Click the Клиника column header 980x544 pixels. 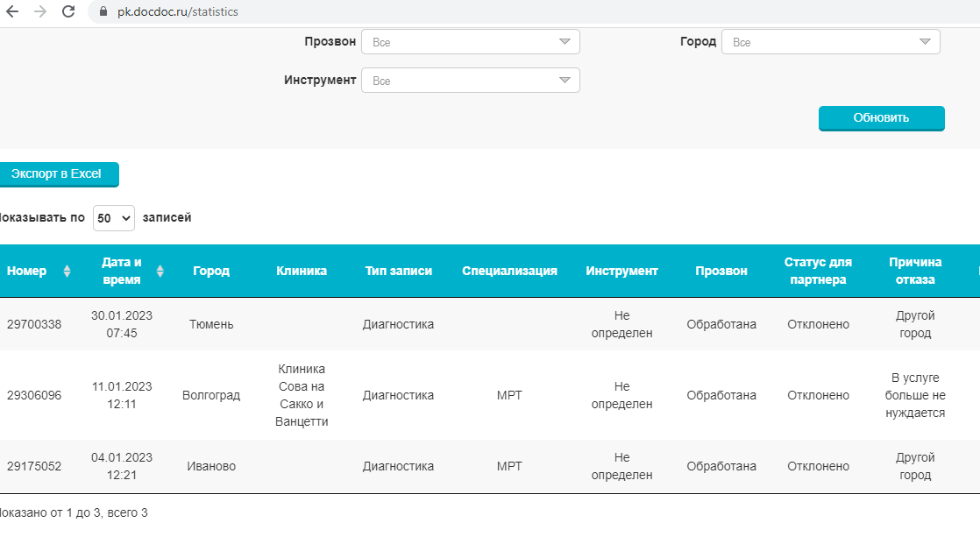[x=302, y=272]
